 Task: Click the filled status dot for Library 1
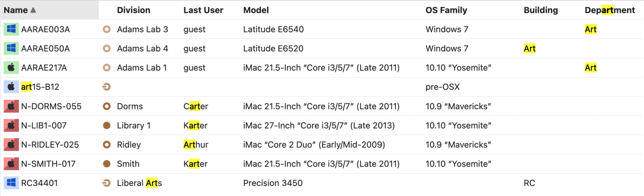(x=106, y=126)
